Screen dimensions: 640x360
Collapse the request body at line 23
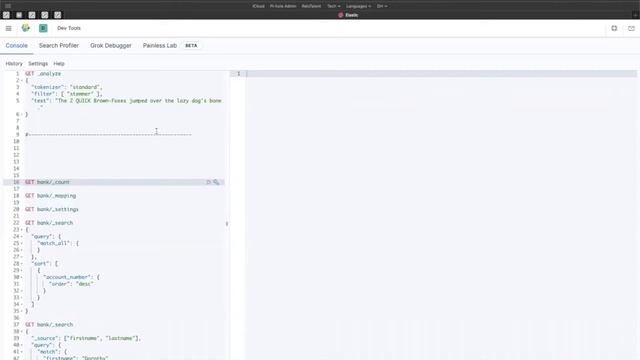click(x=22, y=230)
